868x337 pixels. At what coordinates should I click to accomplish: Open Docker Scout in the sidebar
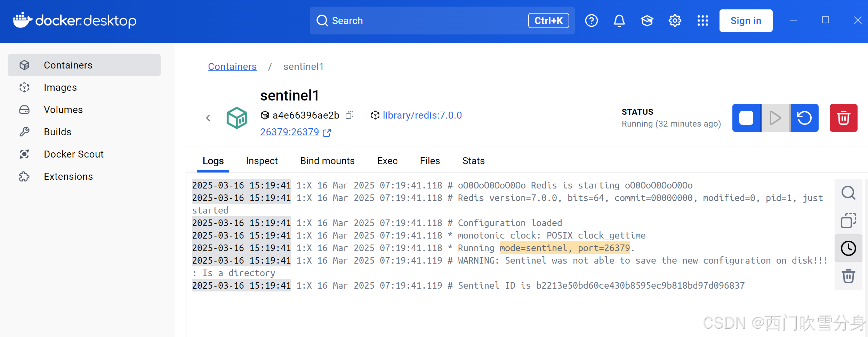pos(84,154)
